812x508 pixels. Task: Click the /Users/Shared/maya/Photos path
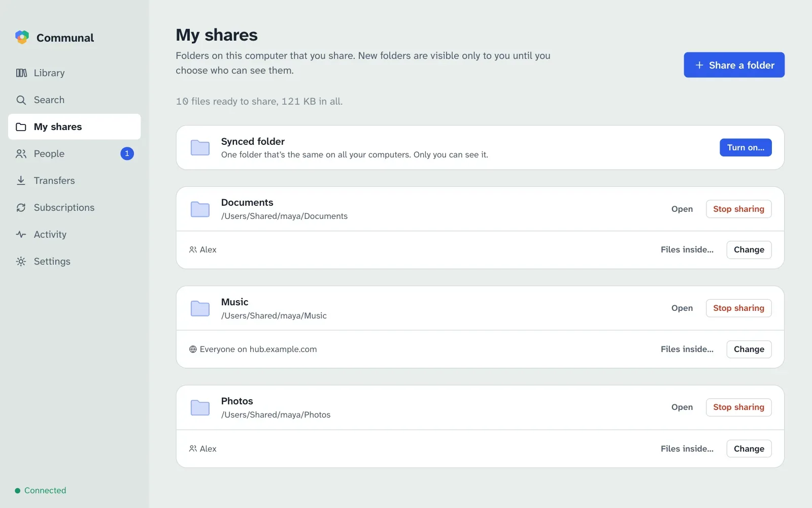pos(276,415)
